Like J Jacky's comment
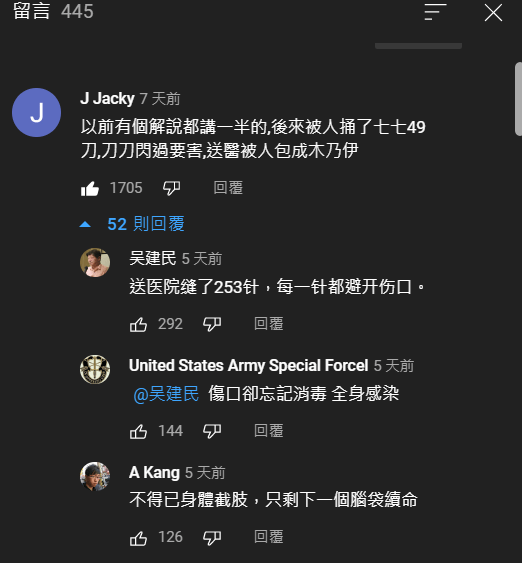The image size is (522, 563). coord(90,188)
